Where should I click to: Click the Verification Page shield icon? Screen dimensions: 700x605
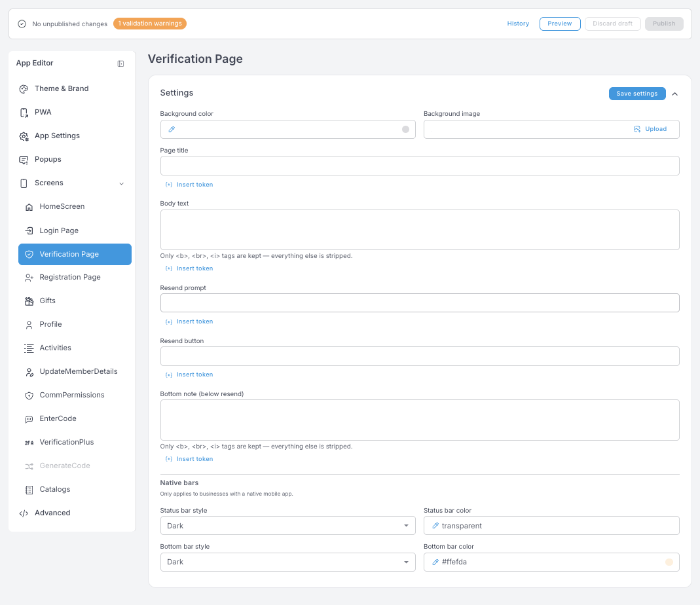tap(29, 254)
